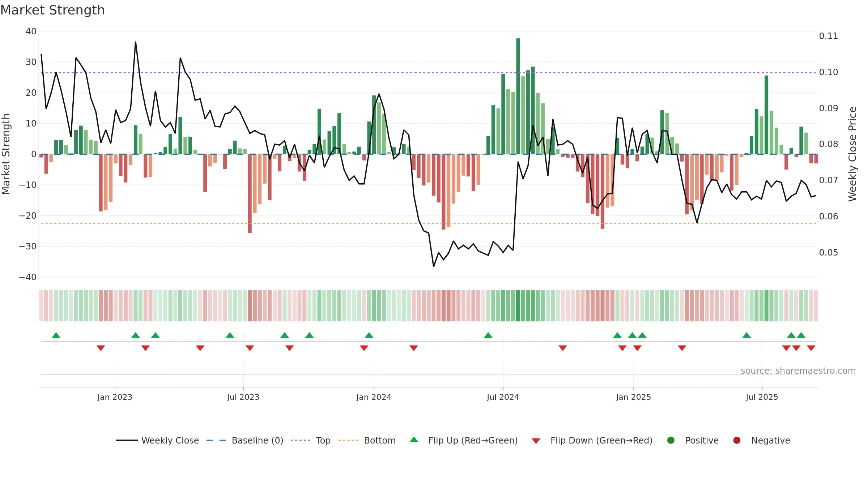Click the Jan 2023 x-axis label
This screenshot has width=868, height=488.
(115, 397)
